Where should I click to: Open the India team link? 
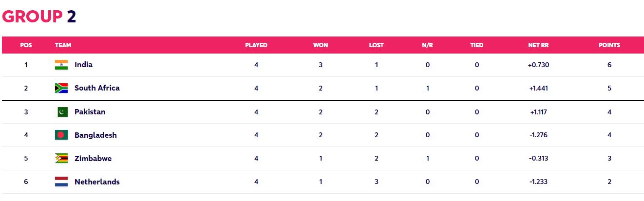click(x=83, y=65)
